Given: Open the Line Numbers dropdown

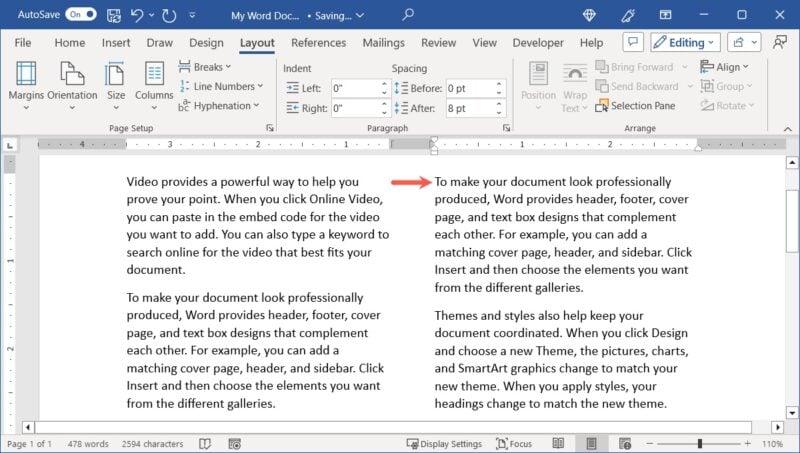Looking at the screenshot, I should coord(221,86).
